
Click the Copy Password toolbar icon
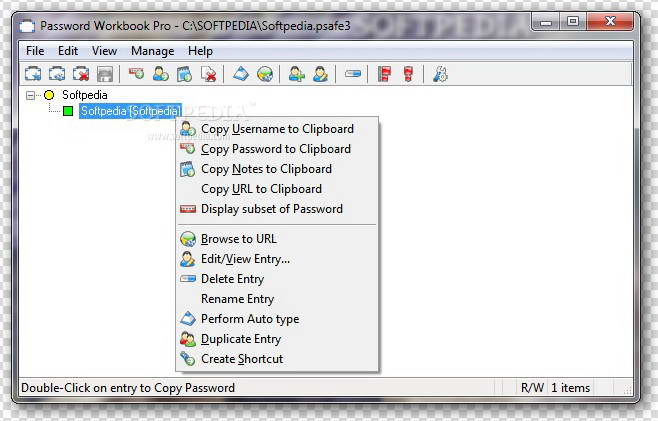(x=136, y=74)
